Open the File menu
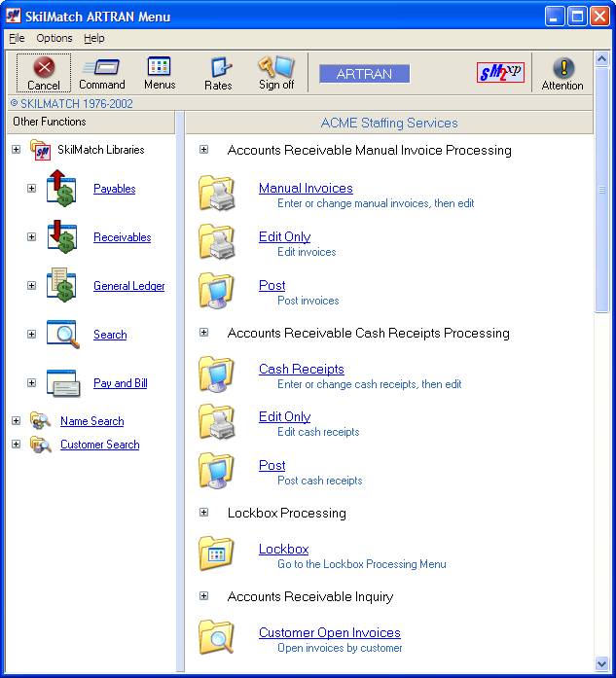Viewport: 616px width, 678px height. [x=17, y=38]
